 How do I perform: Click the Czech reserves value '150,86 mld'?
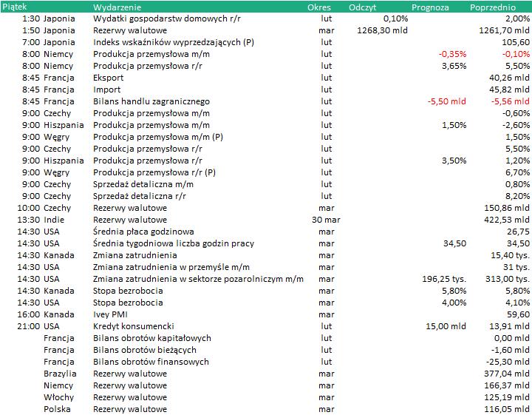507,208
